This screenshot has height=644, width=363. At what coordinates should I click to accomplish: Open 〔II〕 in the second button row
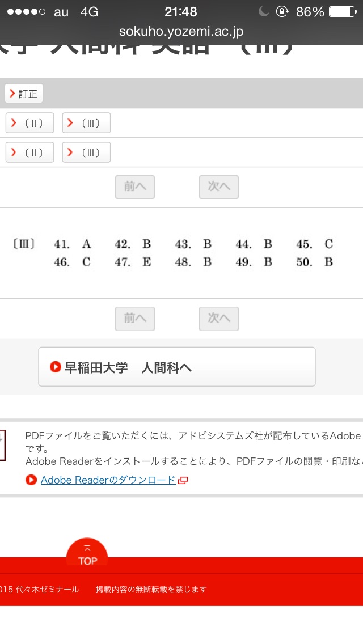[x=30, y=152]
